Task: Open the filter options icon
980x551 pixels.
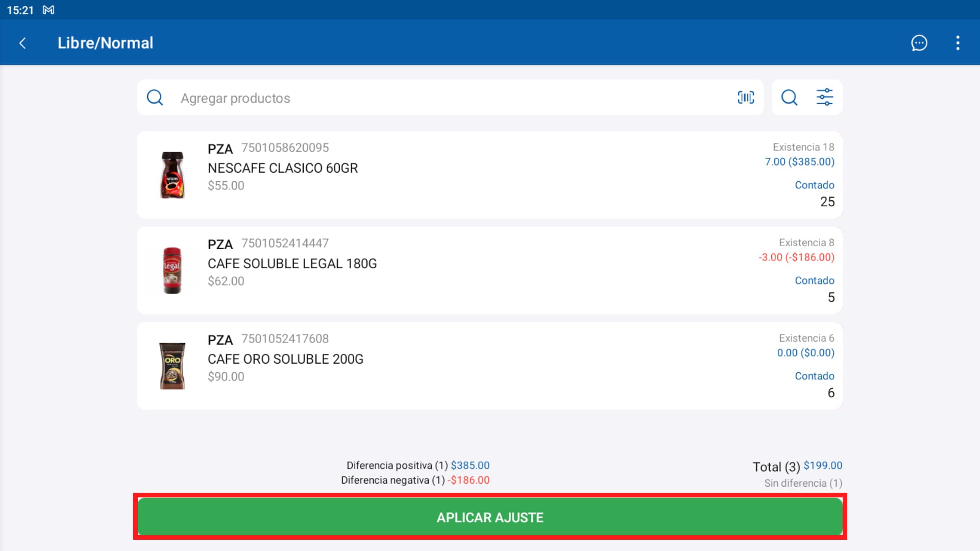Action: click(x=824, y=97)
